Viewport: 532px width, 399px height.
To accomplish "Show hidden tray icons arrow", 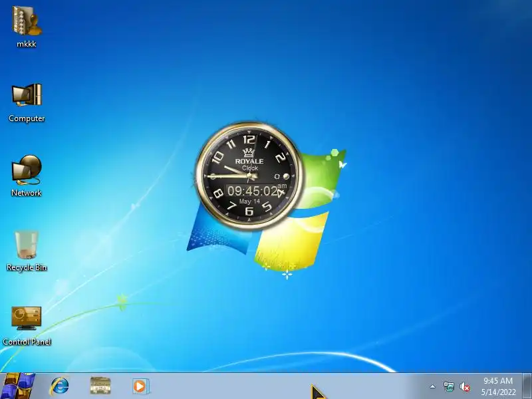I will (432, 386).
